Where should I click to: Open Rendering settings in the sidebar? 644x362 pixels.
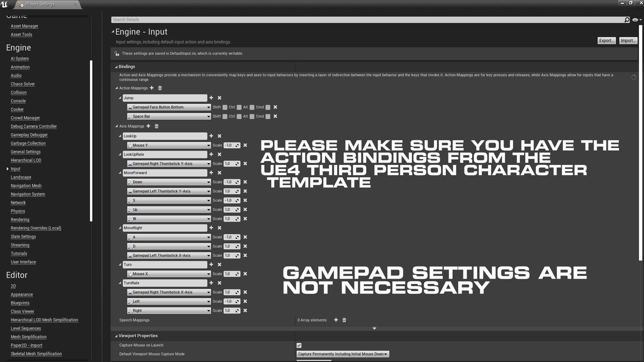20,220
